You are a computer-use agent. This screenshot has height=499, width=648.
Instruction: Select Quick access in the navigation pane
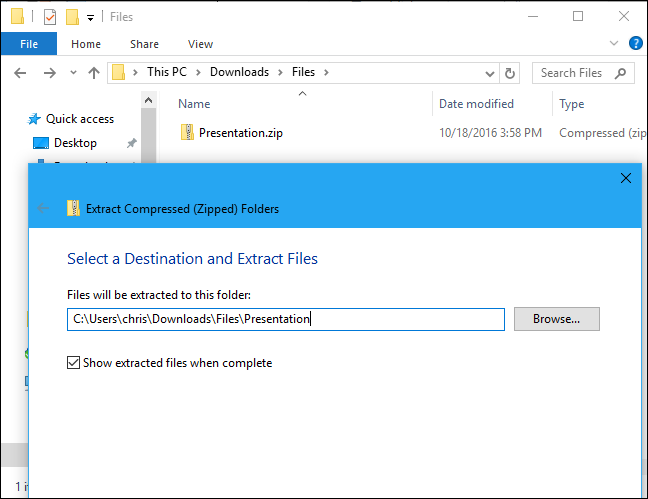[x=79, y=119]
